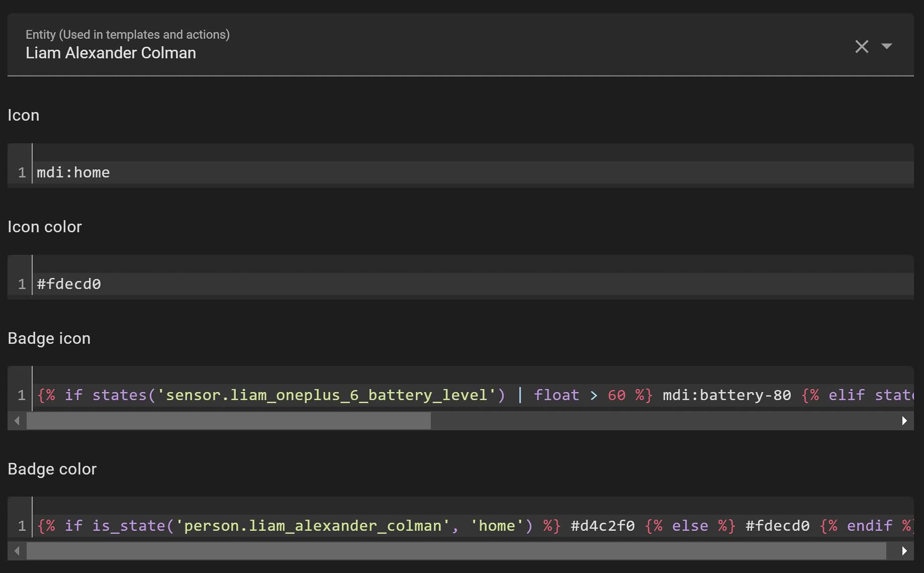Click into the Badge icon template code
Screen dimensions: 924x573
tap(473, 395)
